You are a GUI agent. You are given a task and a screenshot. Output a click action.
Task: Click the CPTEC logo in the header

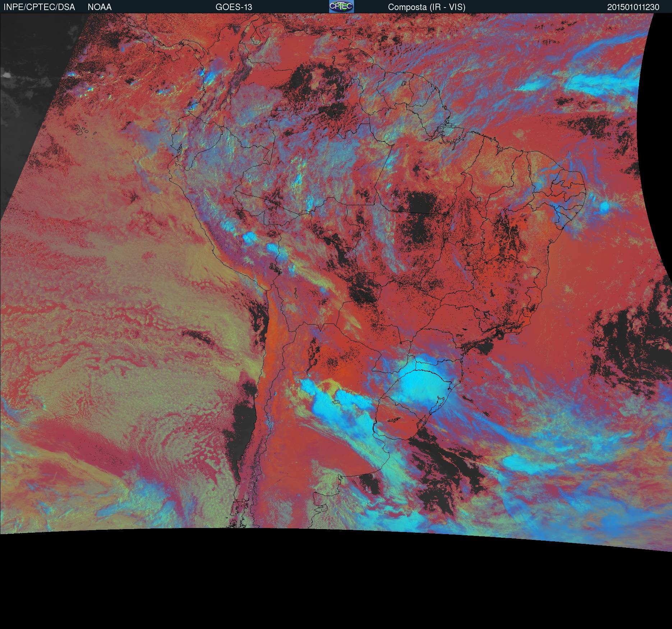(341, 6)
